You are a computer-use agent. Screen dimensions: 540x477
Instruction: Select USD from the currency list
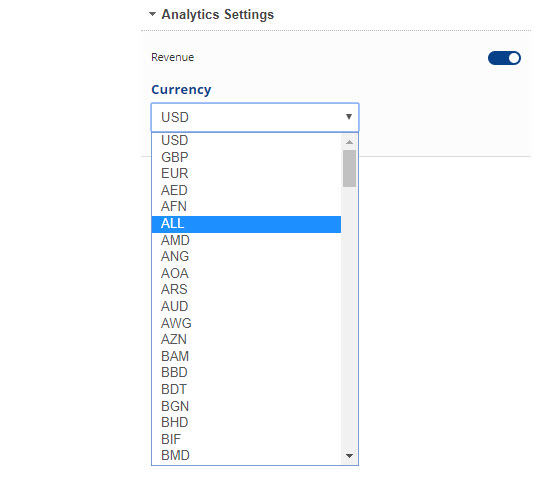tap(246, 141)
